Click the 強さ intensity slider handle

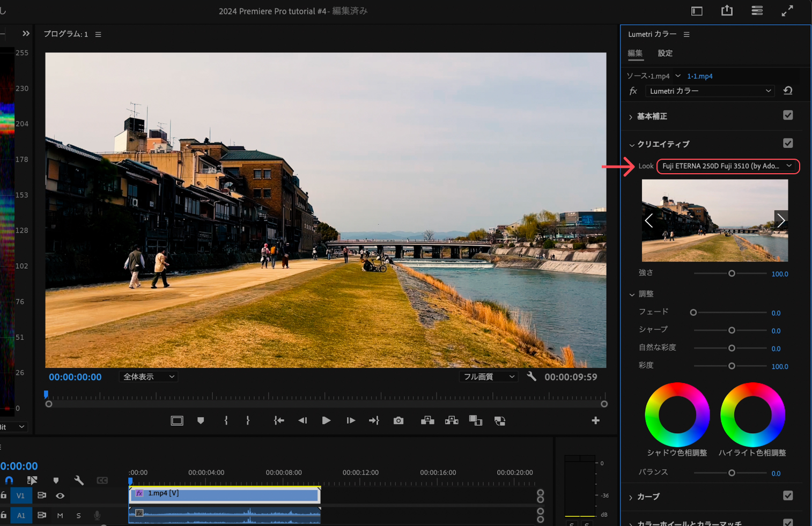click(x=732, y=273)
